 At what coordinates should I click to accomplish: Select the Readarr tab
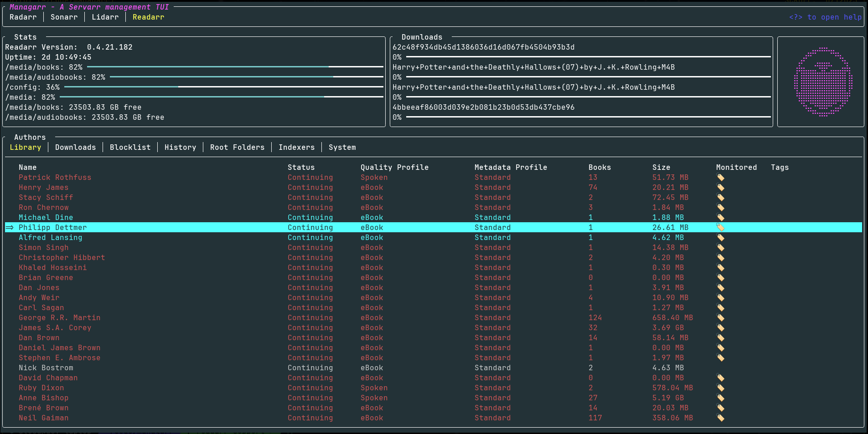click(x=148, y=17)
